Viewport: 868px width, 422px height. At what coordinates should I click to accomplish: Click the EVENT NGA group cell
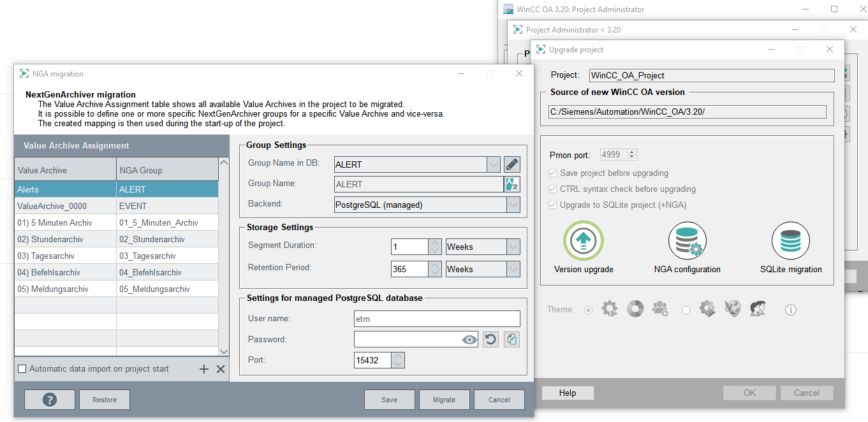[x=167, y=206]
